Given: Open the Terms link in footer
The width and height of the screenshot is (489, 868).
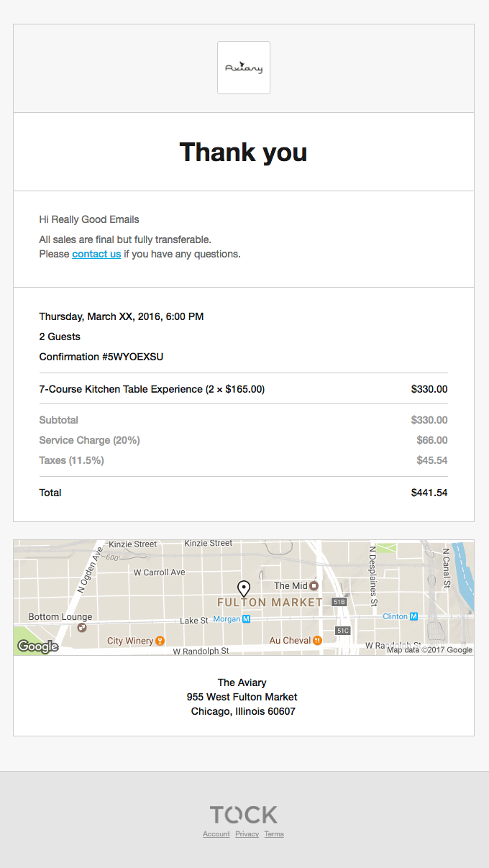Looking at the screenshot, I should coord(273,833).
